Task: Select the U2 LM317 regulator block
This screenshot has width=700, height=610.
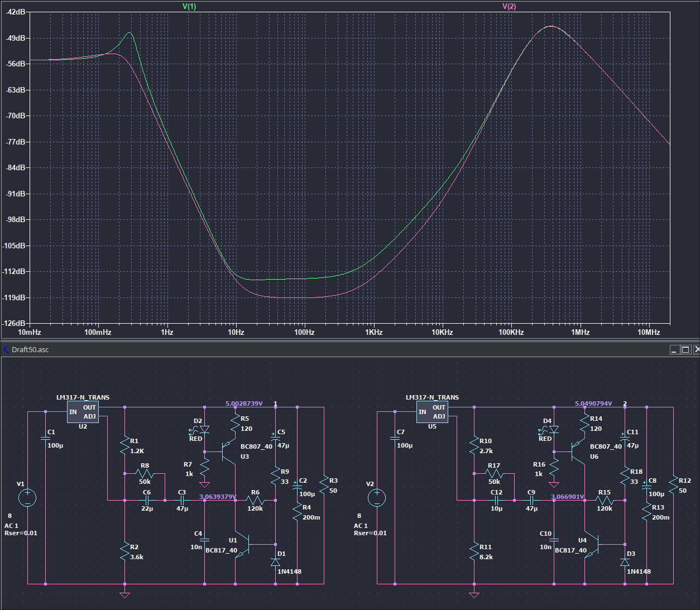Action: point(83,412)
